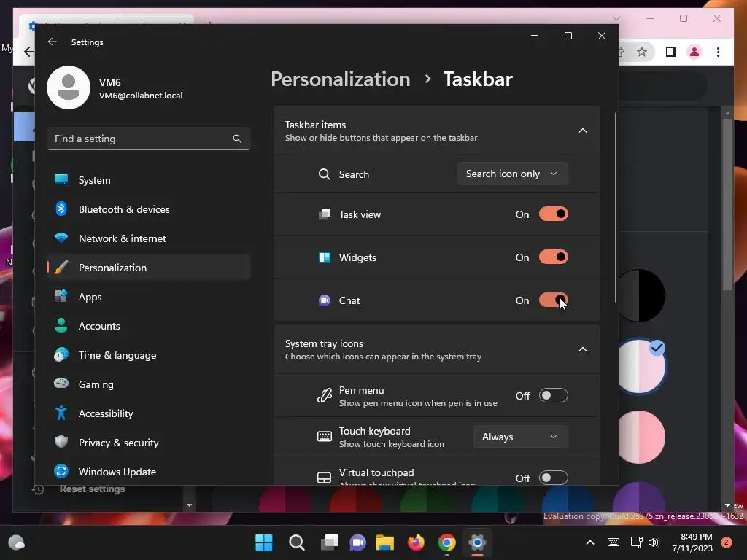Turn off the Task view toggle
747x560 pixels.
click(554, 214)
